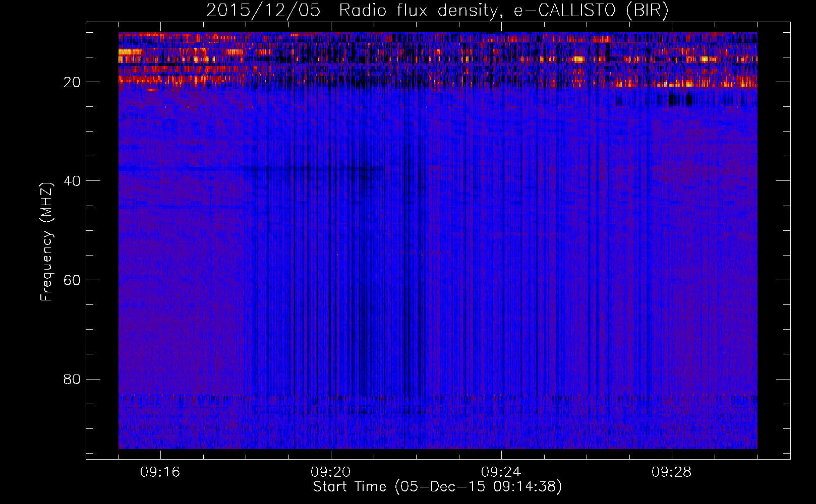Click the time tick label "09:28"

(x=672, y=472)
